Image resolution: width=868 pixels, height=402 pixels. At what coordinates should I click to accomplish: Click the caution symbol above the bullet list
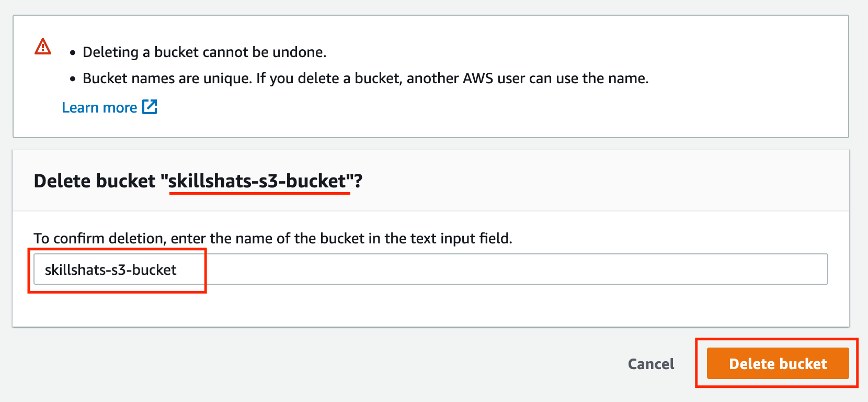[x=43, y=47]
